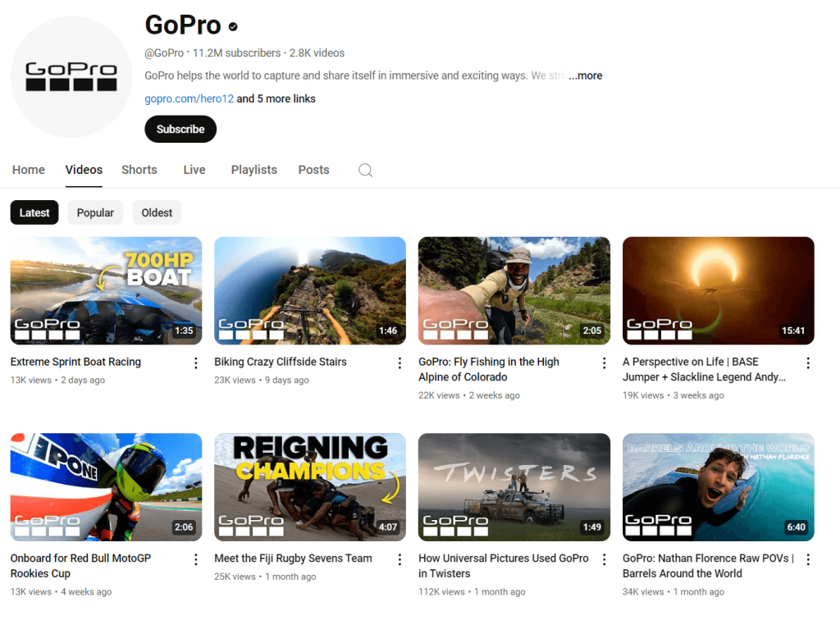Select the Popular filter chip
840x620 pixels.
[x=95, y=212]
